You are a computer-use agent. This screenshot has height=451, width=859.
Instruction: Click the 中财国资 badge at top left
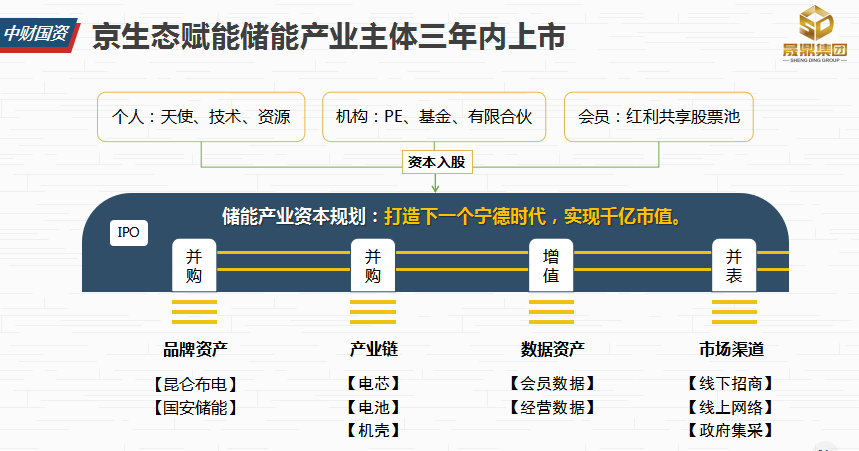[37, 35]
